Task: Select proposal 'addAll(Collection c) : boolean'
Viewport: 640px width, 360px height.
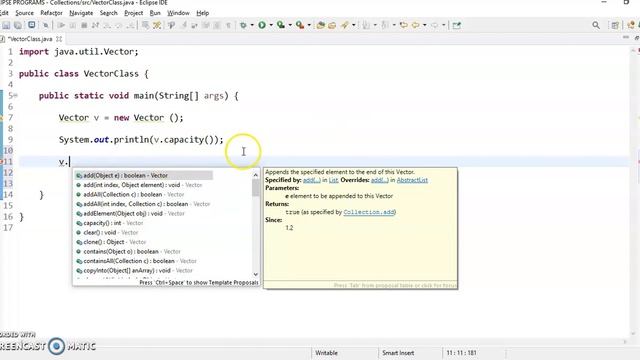Action: point(130,195)
